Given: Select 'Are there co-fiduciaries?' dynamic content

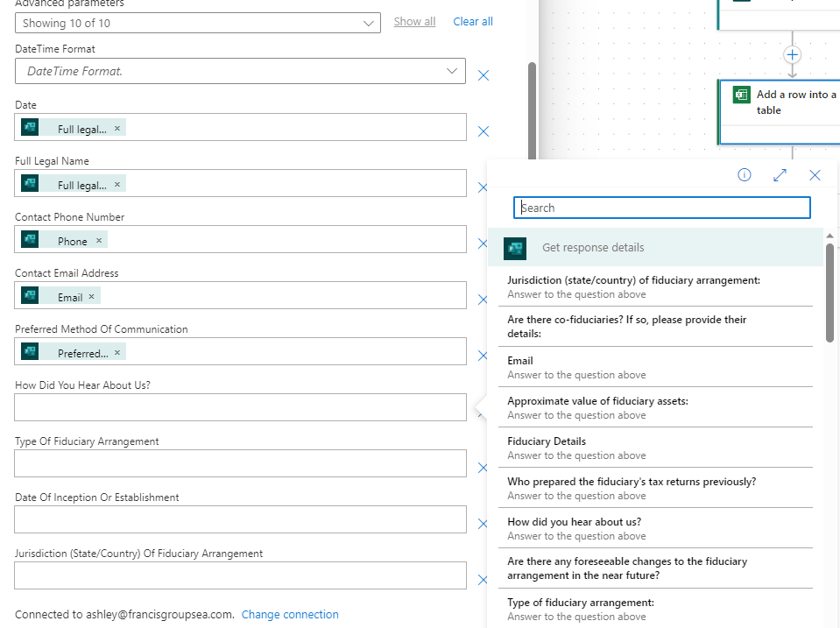Looking at the screenshot, I should (655, 327).
